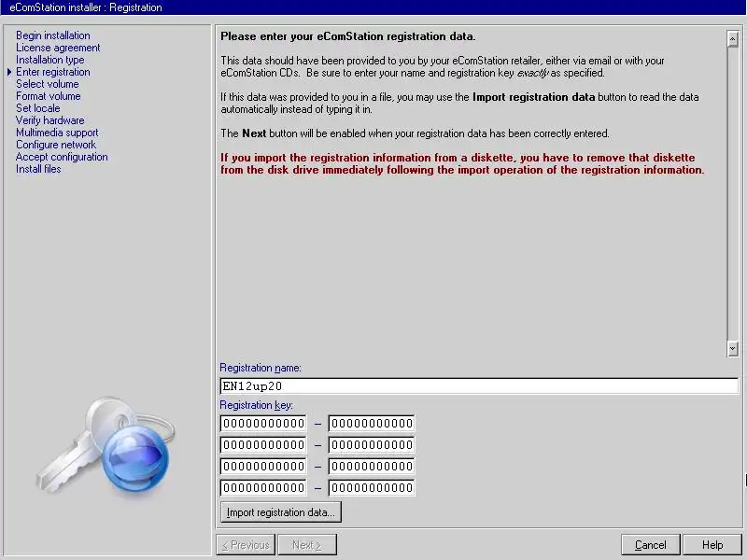Viewport: 747px width, 560px height.
Task: Click the scrollbar down arrow in instructions pane
Action: tap(733, 348)
